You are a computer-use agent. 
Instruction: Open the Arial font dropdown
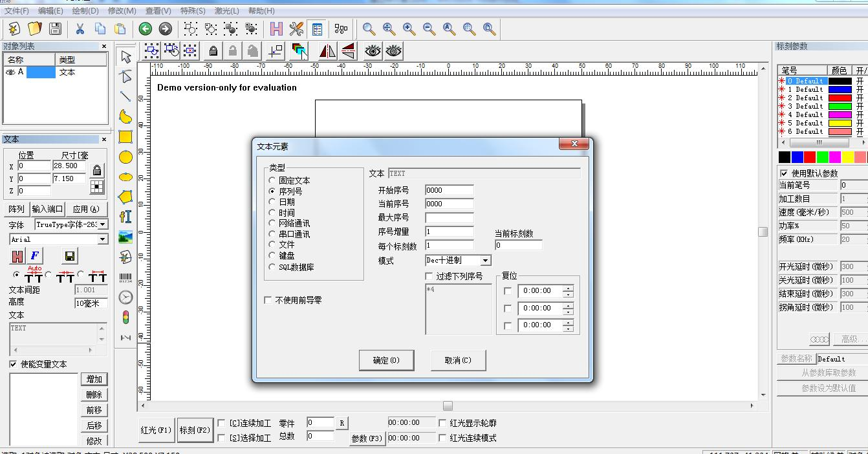tap(103, 239)
